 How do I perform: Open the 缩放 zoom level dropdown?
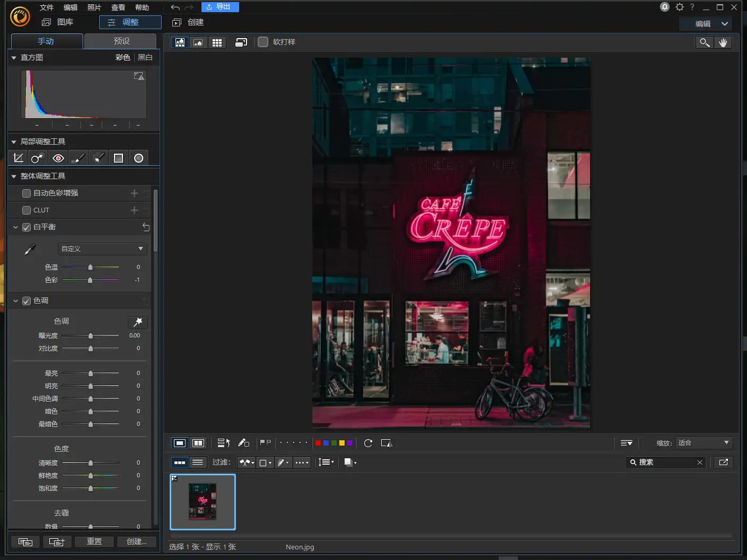(x=704, y=443)
